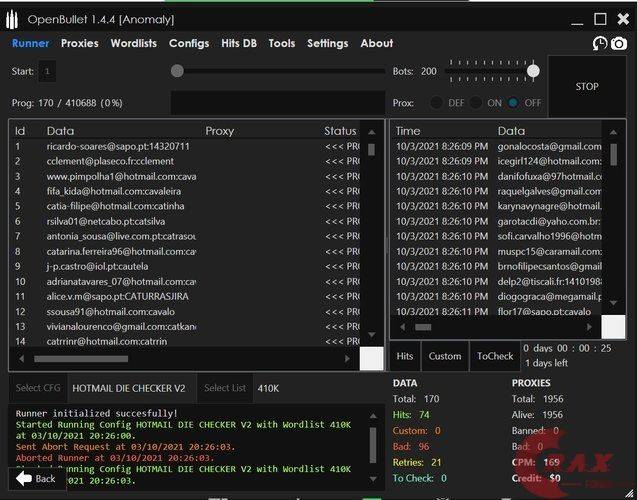
Task: Click the Start position input field
Action: (48, 72)
